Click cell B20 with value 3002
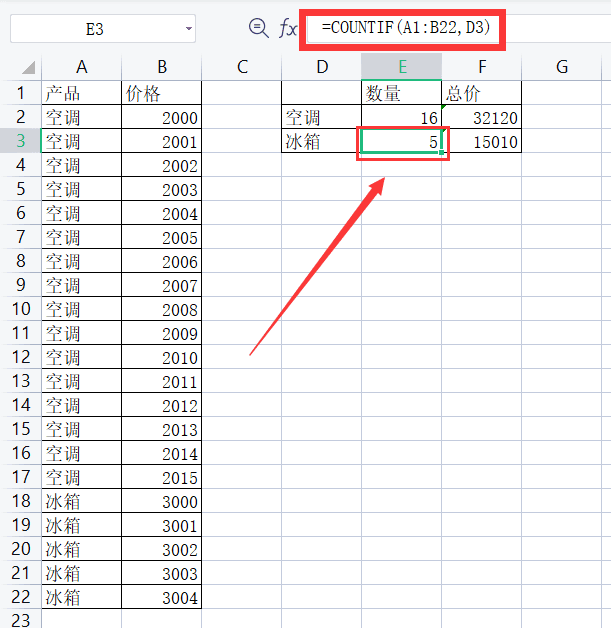The width and height of the screenshot is (611, 628). (162, 549)
